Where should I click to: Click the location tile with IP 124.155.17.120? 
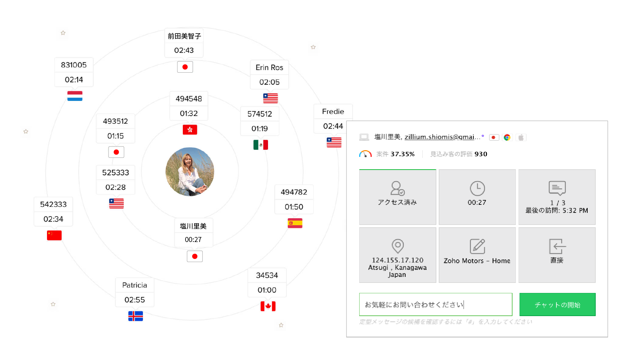coord(397,255)
